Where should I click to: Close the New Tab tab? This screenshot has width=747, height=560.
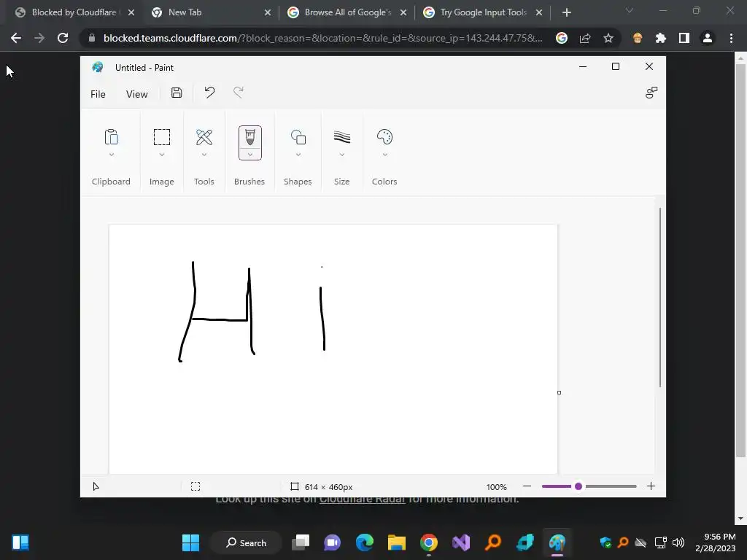click(268, 12)
